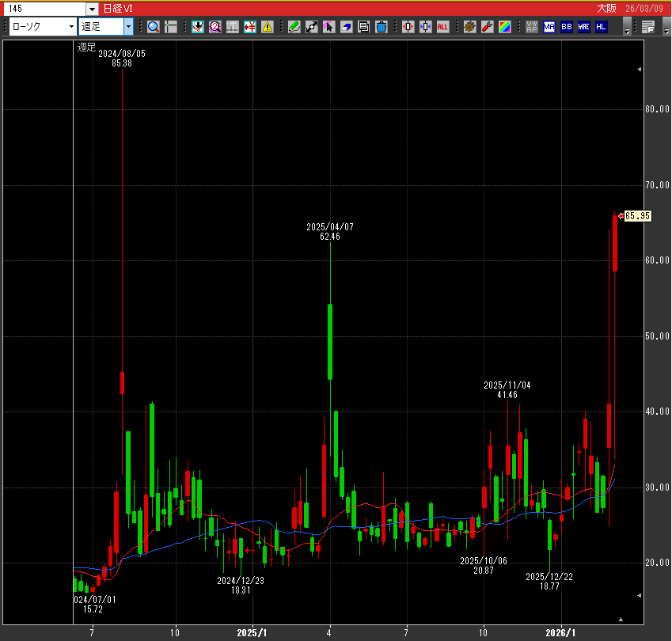Click the symbol code field showing 145
672x641 pixels.
(45, 9)
